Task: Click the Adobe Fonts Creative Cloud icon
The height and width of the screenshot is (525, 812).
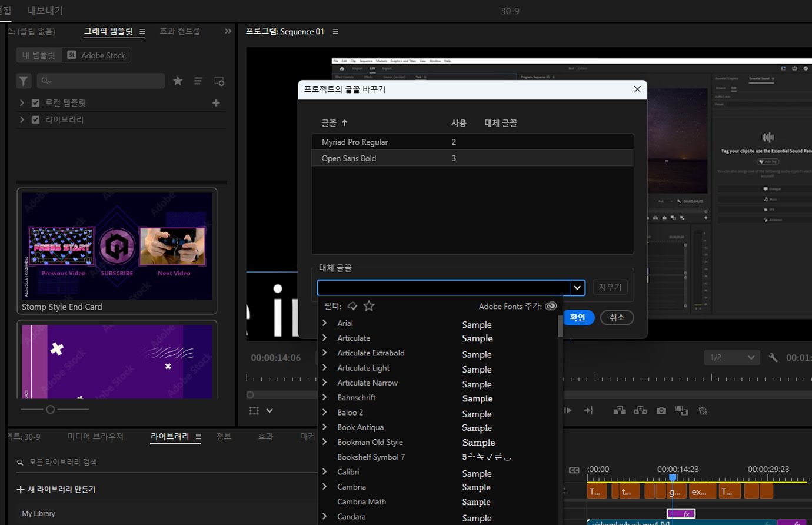Action: 551,306
